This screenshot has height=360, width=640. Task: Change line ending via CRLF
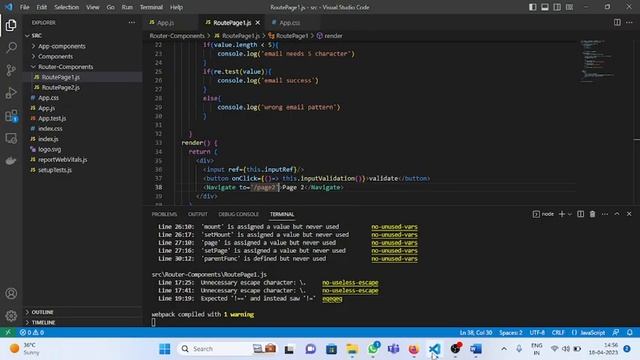(x=558, y=332)
